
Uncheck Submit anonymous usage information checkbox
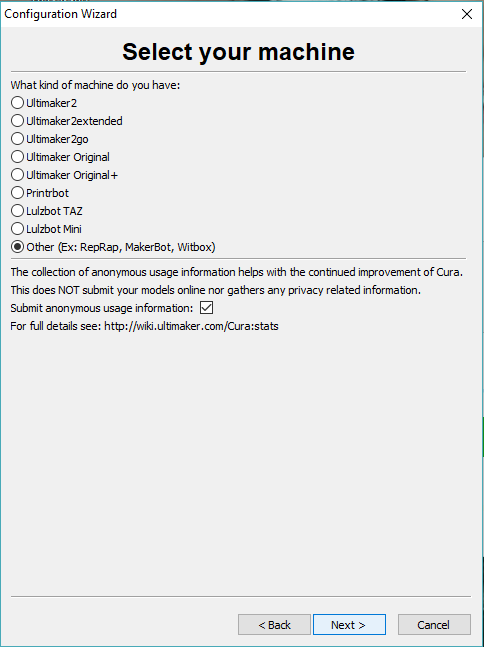(x=206, y=308)
